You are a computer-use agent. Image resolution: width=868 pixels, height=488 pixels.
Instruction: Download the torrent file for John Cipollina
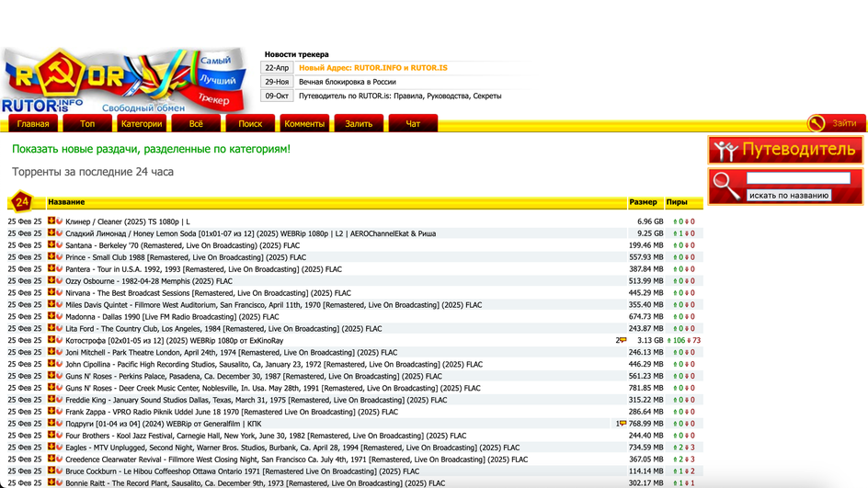click(x=51, y=364)
